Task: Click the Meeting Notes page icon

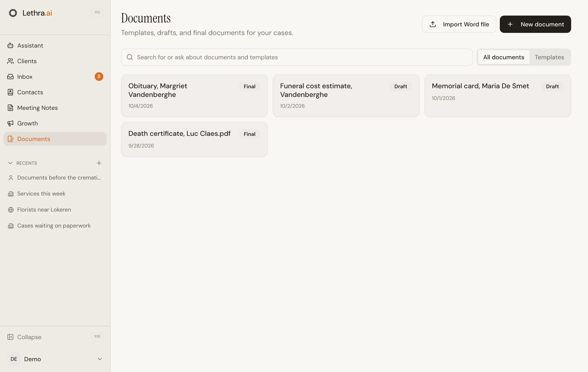Action: pyautogui.click(x=10, y=108)
